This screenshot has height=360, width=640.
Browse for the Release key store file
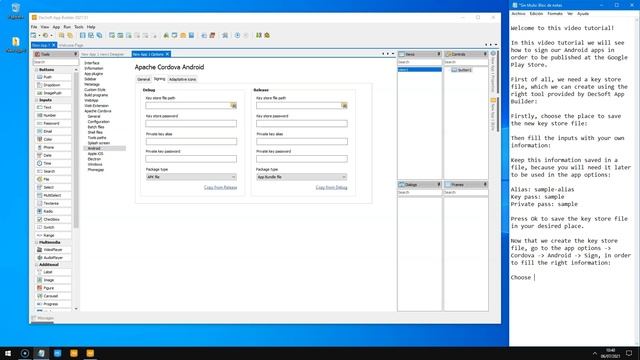coord(344,106)
